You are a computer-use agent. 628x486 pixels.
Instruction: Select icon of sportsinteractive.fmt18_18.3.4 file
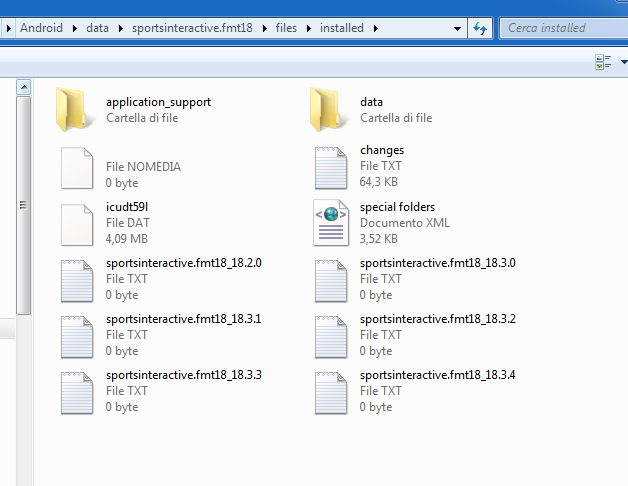click(331, 393)
